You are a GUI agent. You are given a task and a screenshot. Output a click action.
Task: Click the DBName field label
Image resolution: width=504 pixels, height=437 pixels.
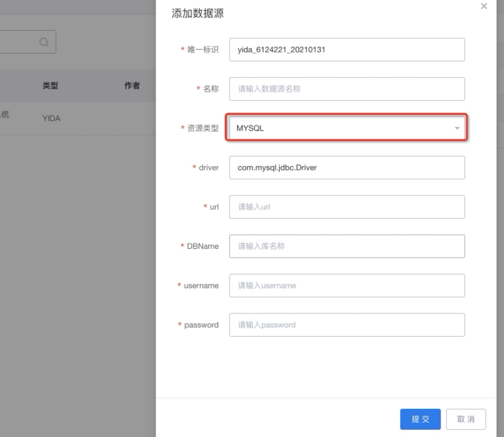[x=202, y=246]
